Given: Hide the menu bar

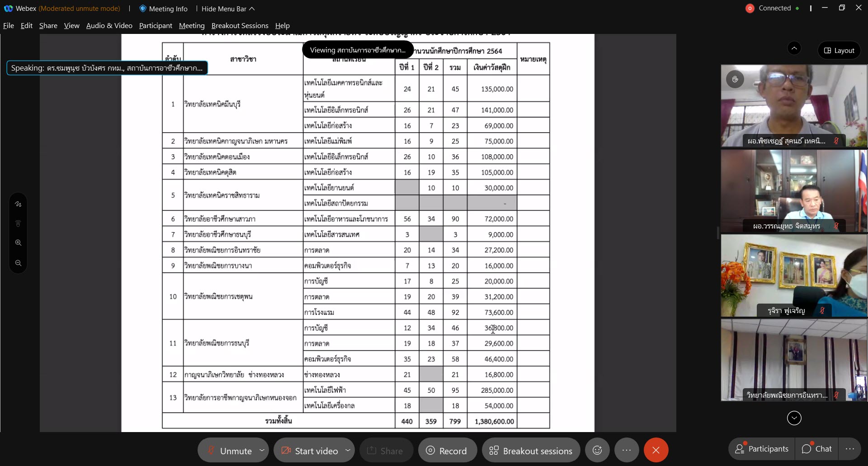Looking at the screenshot, I should [x=228, y=9].
